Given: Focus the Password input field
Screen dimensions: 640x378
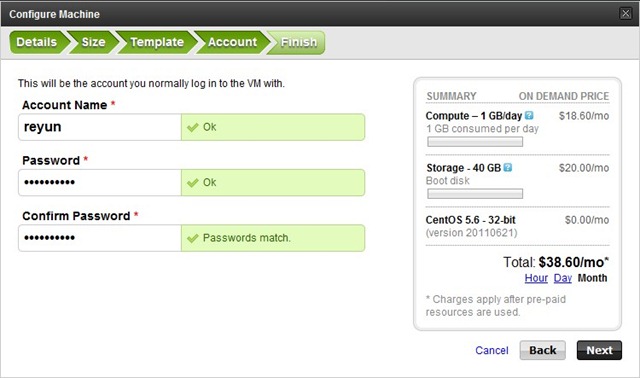Looking at the screenshot, I should click(100, 182).
